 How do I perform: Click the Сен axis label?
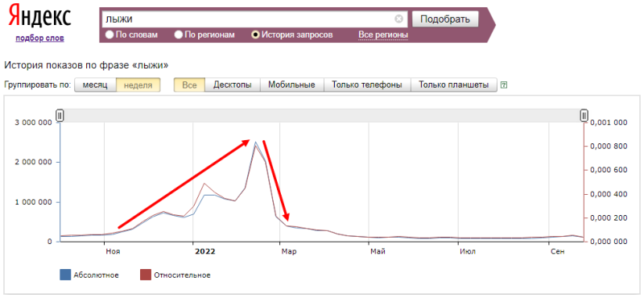point(557,251)
